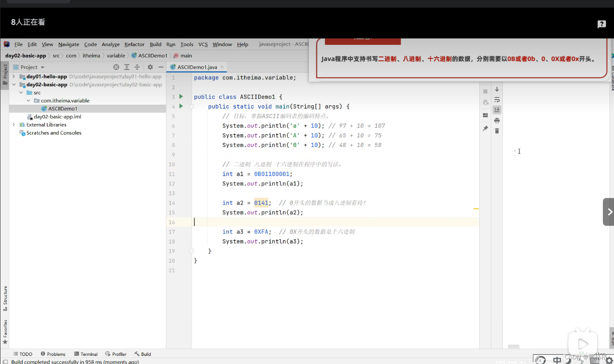Click the highlighted 0141 literal in code
Image resolution: width=614 pixels, height=364 pixels.
click(x=261, y=203)
